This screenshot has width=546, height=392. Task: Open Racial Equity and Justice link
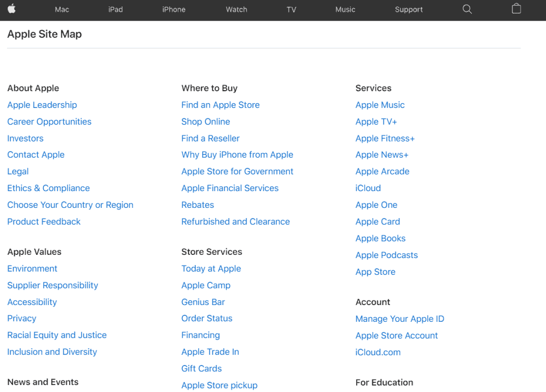57,335
